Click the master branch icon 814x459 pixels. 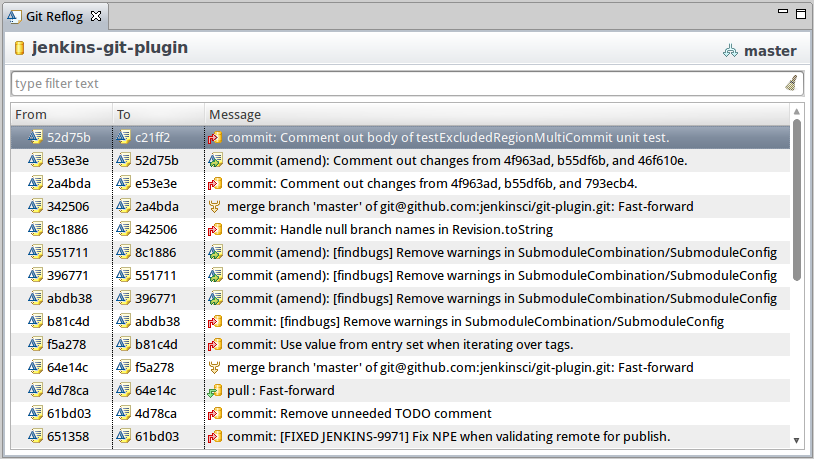point(730,51)
